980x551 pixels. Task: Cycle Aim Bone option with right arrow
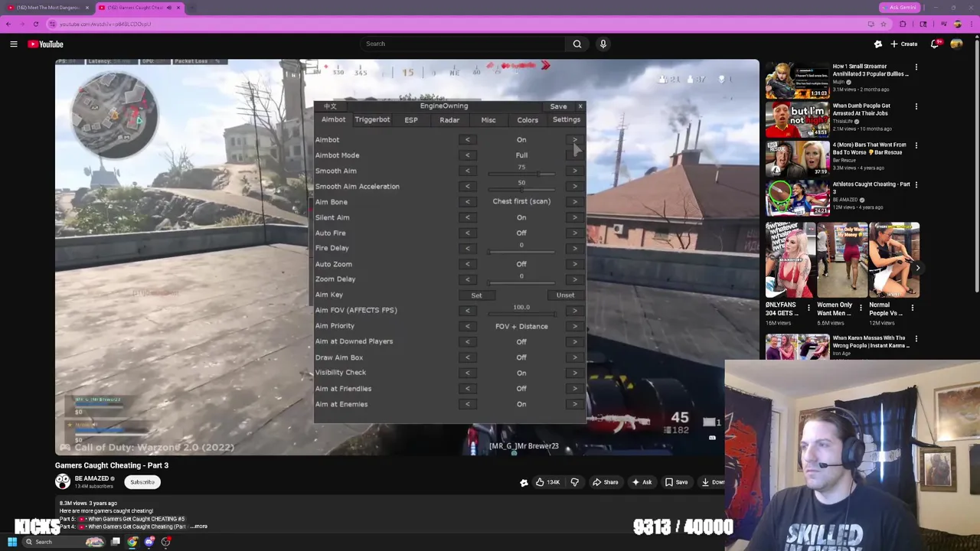click(575, 202)
